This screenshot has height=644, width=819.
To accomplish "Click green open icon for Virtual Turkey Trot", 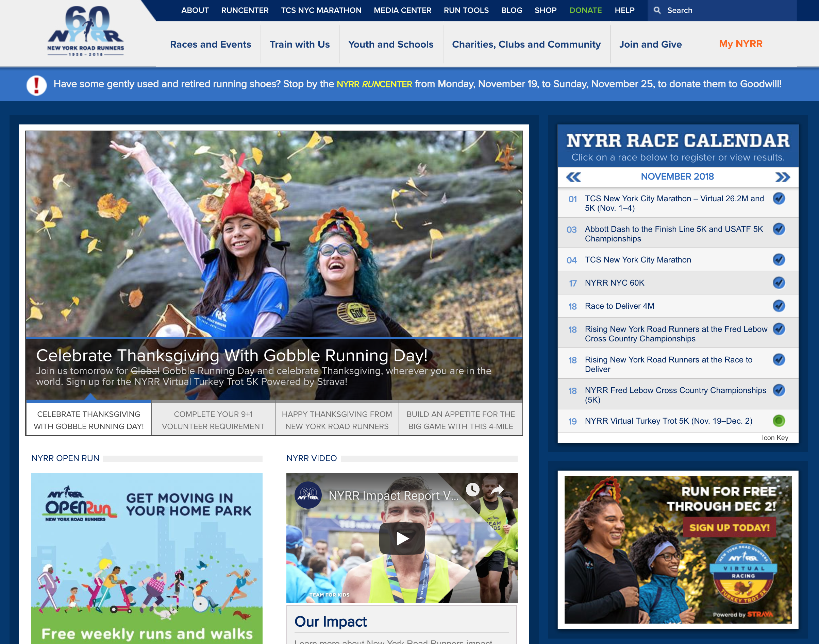I will (x=779, y=420).
